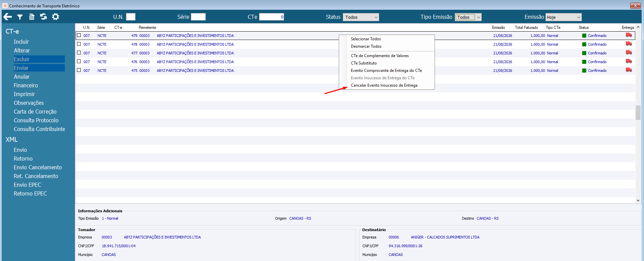Click the trash delete toolbar icon
Screen dimensions: 644x261
(32, 17)
